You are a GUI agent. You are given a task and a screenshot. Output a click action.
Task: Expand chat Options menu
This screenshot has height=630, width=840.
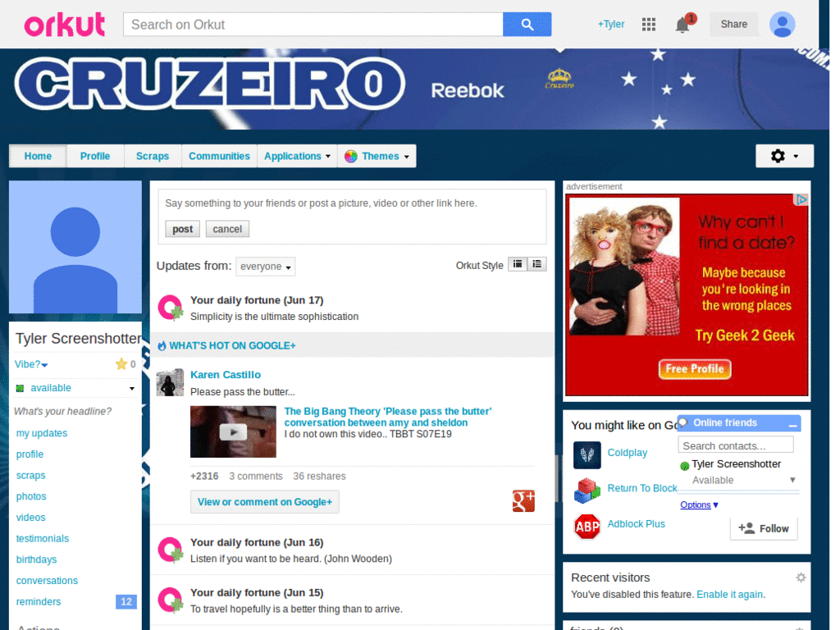699,504
